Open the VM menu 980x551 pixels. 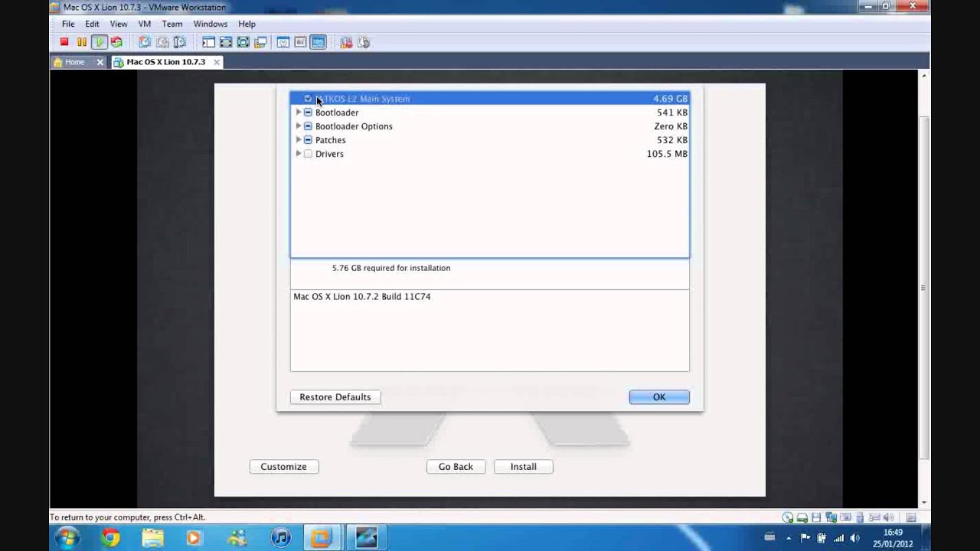pos(144,24)
